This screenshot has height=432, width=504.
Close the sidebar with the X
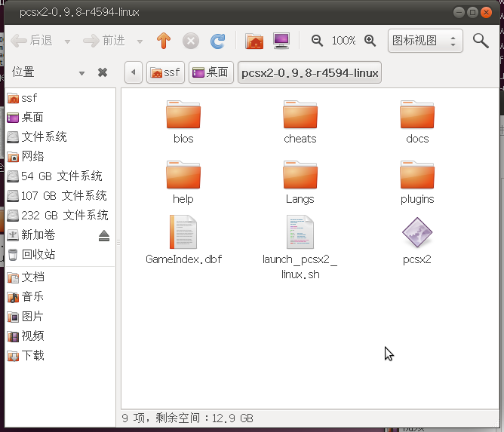(103, 72)
